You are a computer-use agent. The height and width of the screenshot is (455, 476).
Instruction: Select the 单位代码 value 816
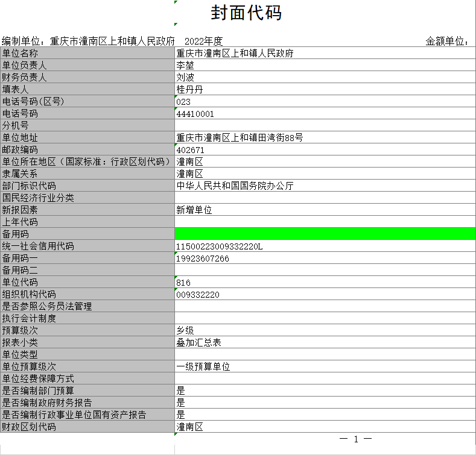pos(325,282)
